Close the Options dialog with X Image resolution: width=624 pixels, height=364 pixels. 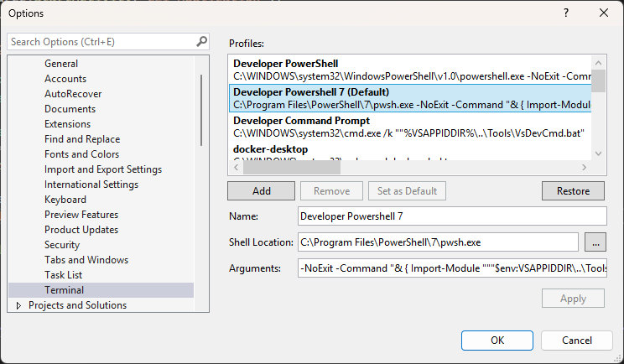click(604, 13)
